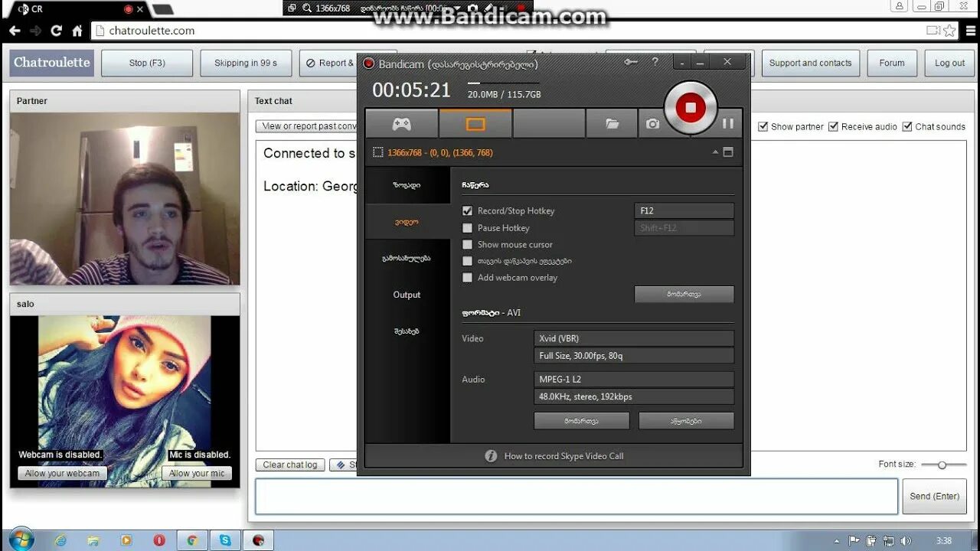980x551 pixels.
Task: Click the Log out button
Action: coord(949,63)
